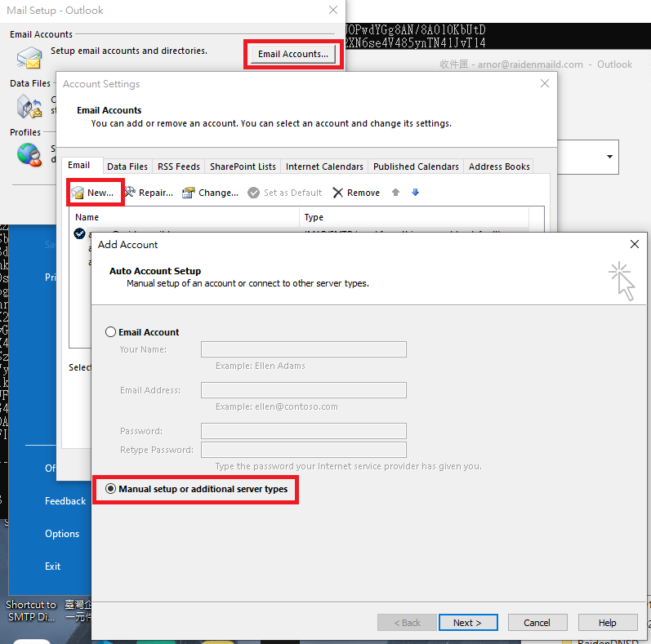Click the Next > button
The height and width of the screenshot is (644, 651).
(x=468, y=623)
